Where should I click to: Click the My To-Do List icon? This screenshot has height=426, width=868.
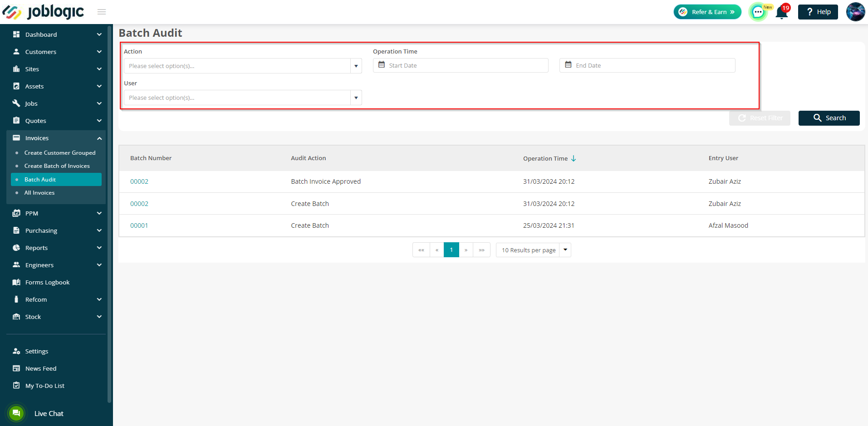(x=16, y=386)
